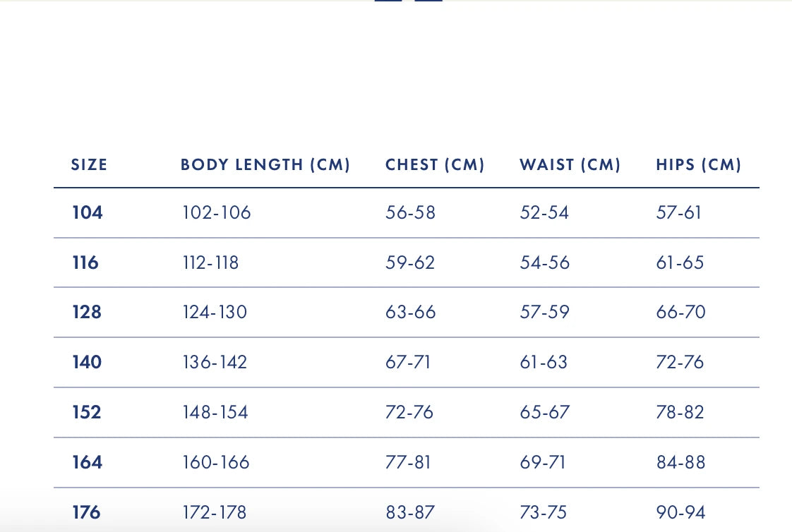The width and height of the screenshot is (792, 532).
Task: Click hips value 57-61
Action: click(x=678, y=212)
